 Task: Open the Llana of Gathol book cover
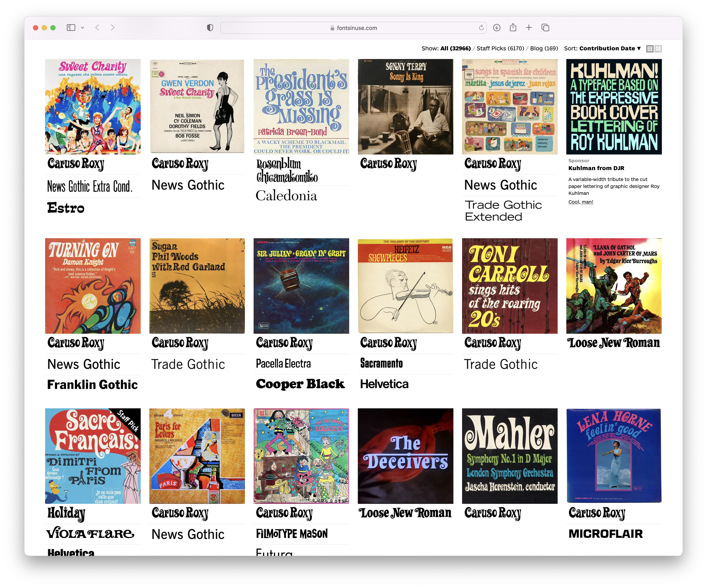pyautogui.click(x=614, y=286)
